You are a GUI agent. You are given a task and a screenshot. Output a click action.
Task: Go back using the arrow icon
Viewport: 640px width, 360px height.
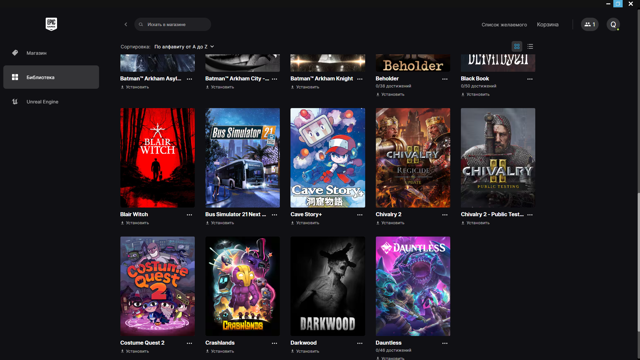126,24
